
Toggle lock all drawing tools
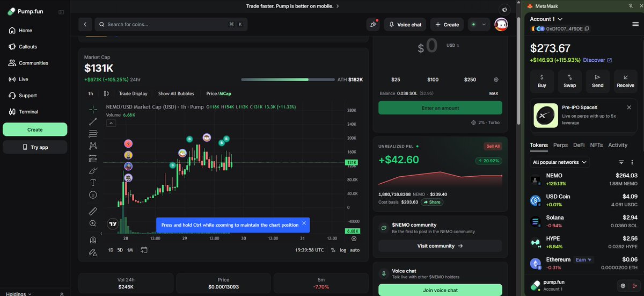point(93,252)
